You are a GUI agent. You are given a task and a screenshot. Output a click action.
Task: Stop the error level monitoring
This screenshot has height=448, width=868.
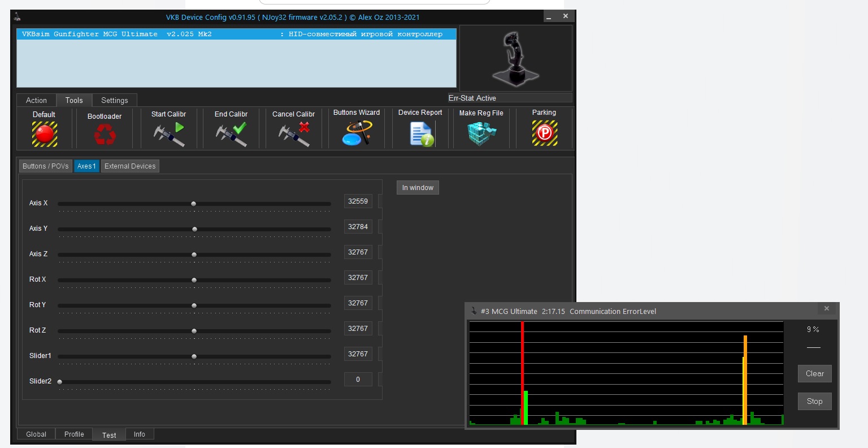[x=814, y=401]
